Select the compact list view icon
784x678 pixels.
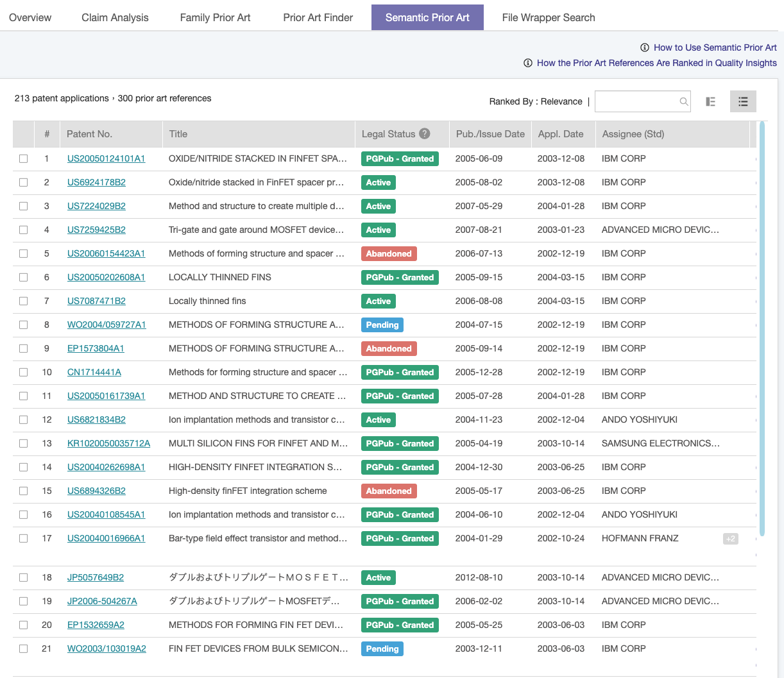click(x=743, y=101)
